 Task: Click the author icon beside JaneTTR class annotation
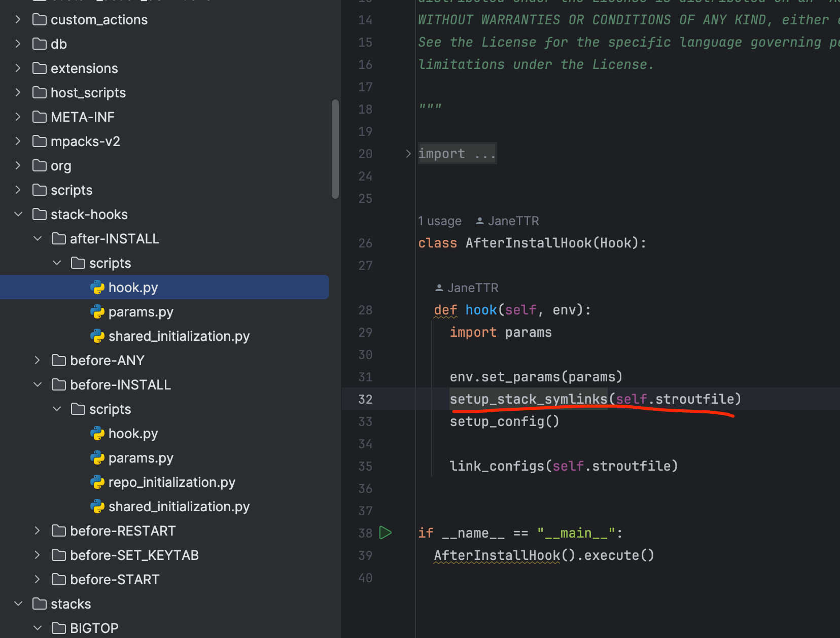pos(479,221)
